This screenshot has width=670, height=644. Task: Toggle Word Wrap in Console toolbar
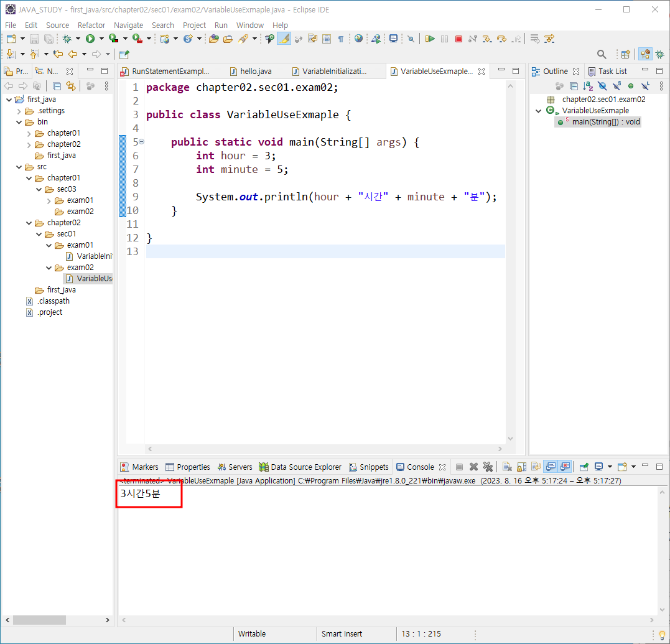tap(536, 467)
